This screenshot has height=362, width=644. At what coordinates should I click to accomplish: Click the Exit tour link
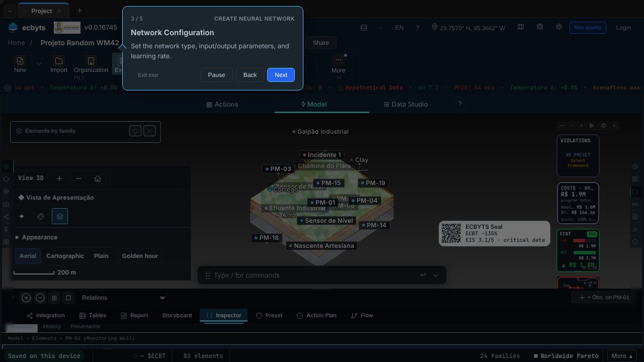148,75
